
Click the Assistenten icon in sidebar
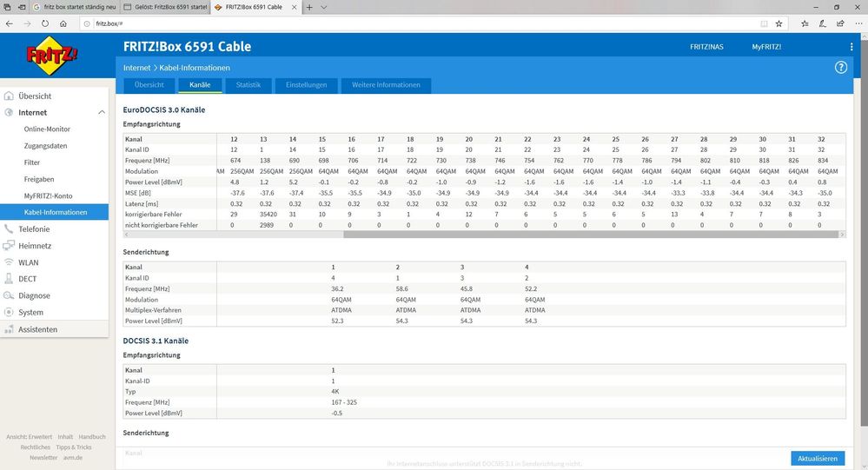(9, 329)
